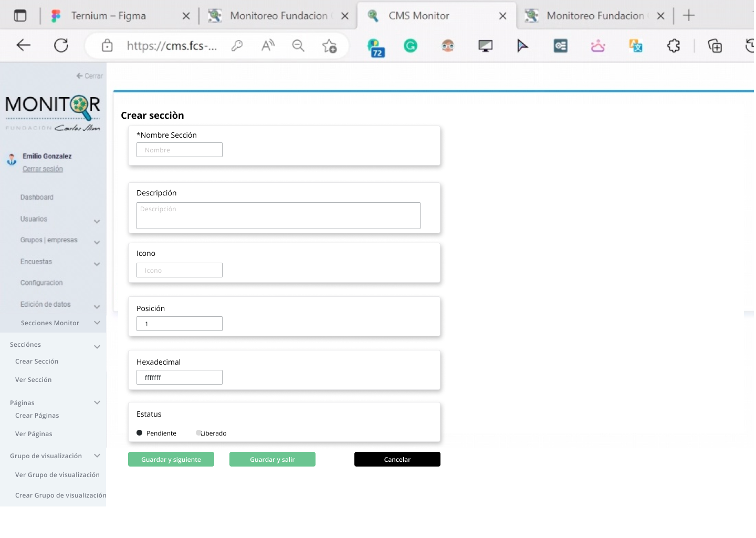Screen dimensions: 756x538
Task: Select the Liberado status radio button
Action: point(198,433)
